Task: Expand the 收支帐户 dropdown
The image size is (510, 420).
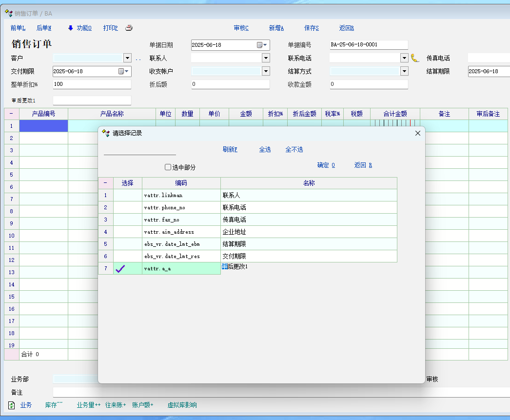Action: [x=266, y=71]
